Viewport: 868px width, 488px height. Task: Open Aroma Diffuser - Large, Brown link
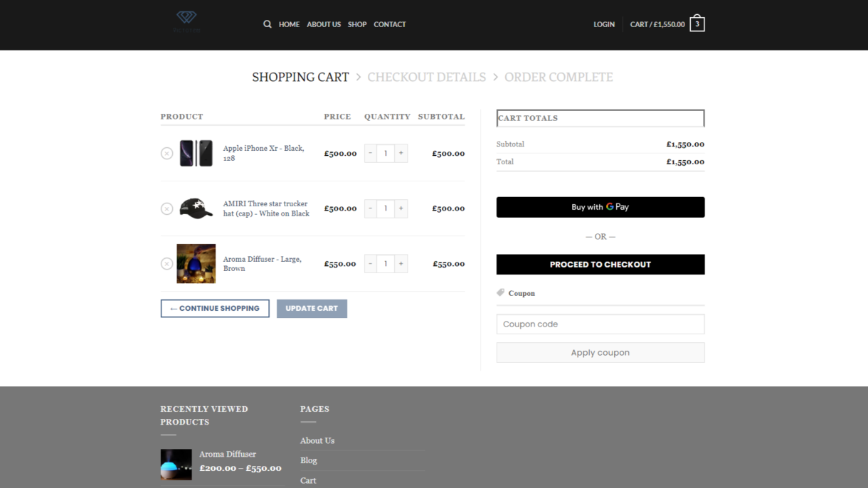[262, 264]
